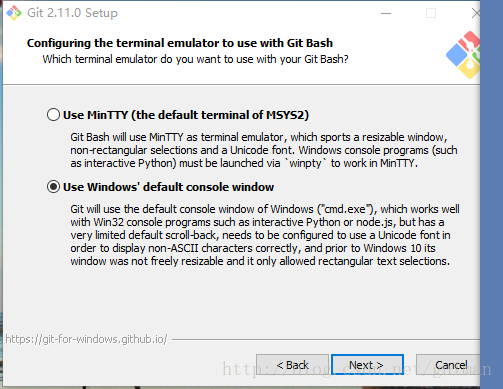Click the cmd.exe console description paragraph

tap(265, 235)
